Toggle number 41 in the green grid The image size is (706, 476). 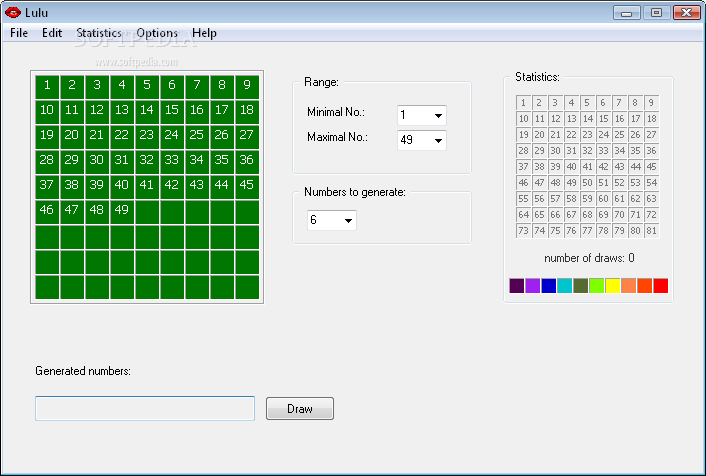(147, 187)
